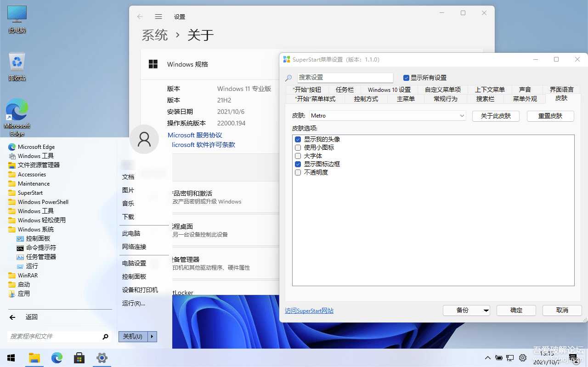Uncheck 显示我的头像 in skin options
The image size is (588, 367).
click(x=298, y=139)
